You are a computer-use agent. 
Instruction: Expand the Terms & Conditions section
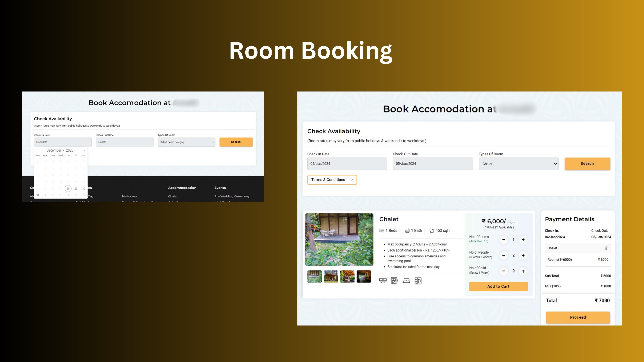tap(332, 179)
